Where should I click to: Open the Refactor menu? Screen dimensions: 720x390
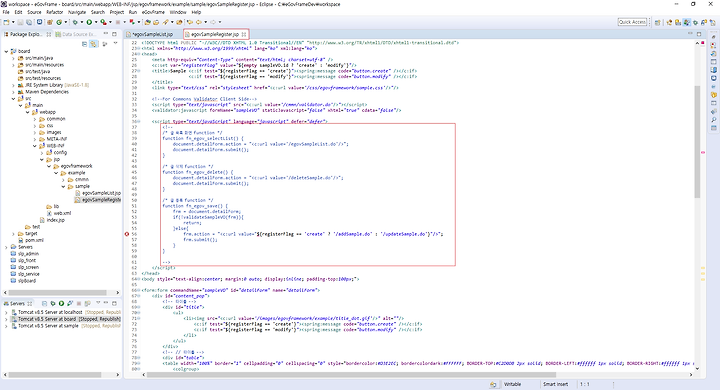point(55,12)
